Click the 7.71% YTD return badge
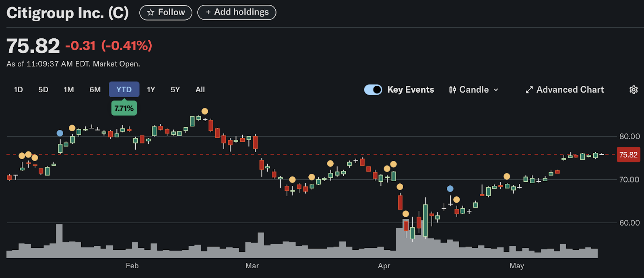The width and height of the screenshot is (644, 278). [124, 108]
